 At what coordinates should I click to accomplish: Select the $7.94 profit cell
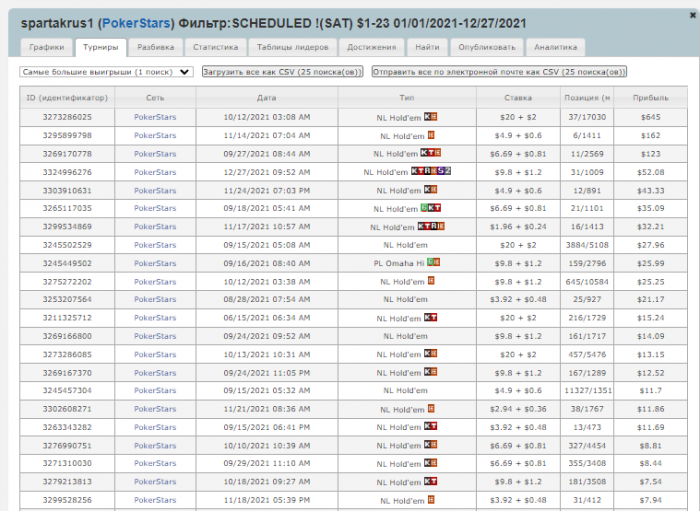click(x=650, y=500)
